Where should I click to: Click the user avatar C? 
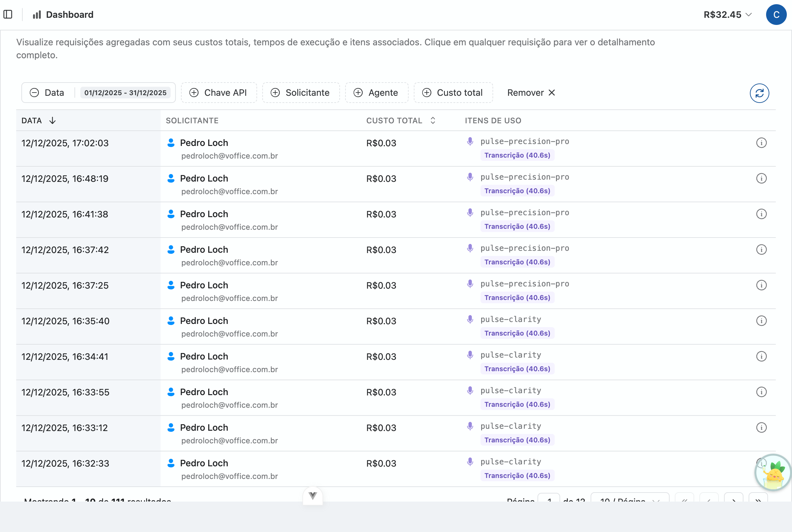point(776,15)
